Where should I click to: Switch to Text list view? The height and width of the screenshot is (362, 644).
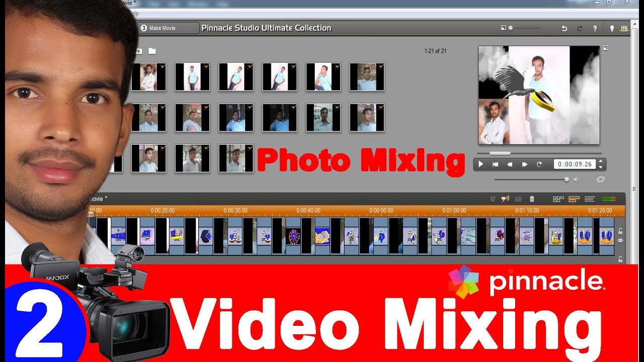coord(590,199)
